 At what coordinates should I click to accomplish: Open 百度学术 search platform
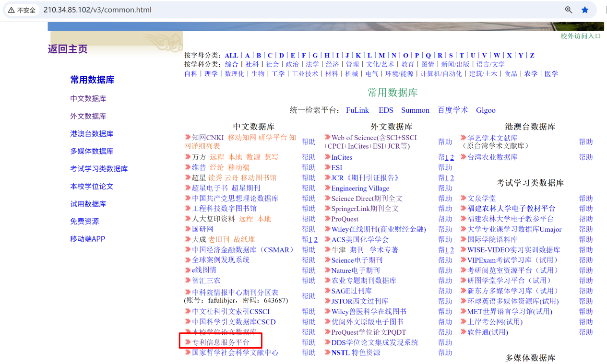click(x=452, y=110)
